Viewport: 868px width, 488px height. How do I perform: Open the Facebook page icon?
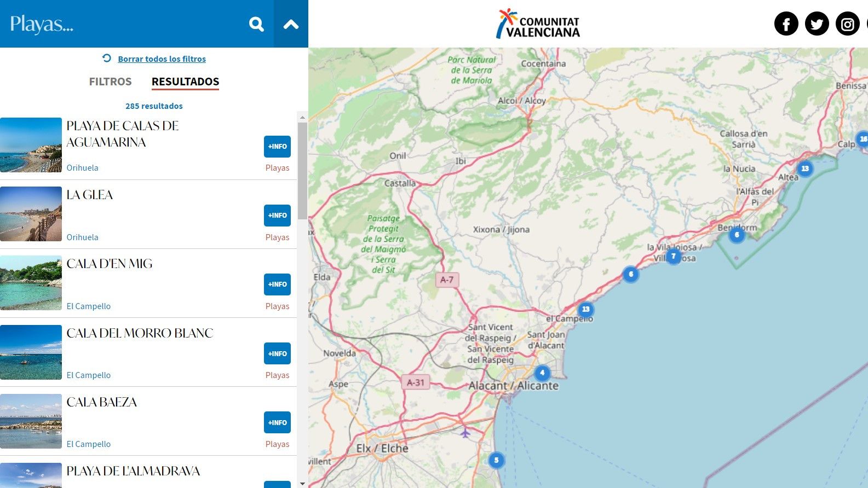(786, 24)
